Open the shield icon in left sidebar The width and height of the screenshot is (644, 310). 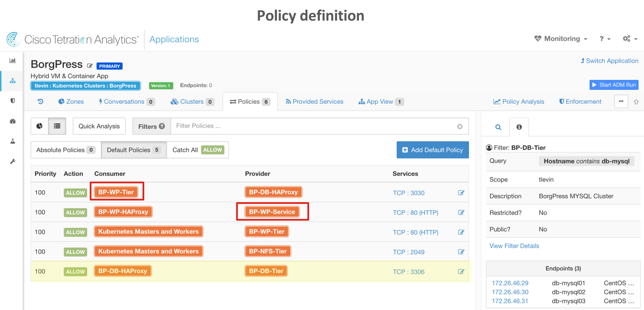pos(12,101)
